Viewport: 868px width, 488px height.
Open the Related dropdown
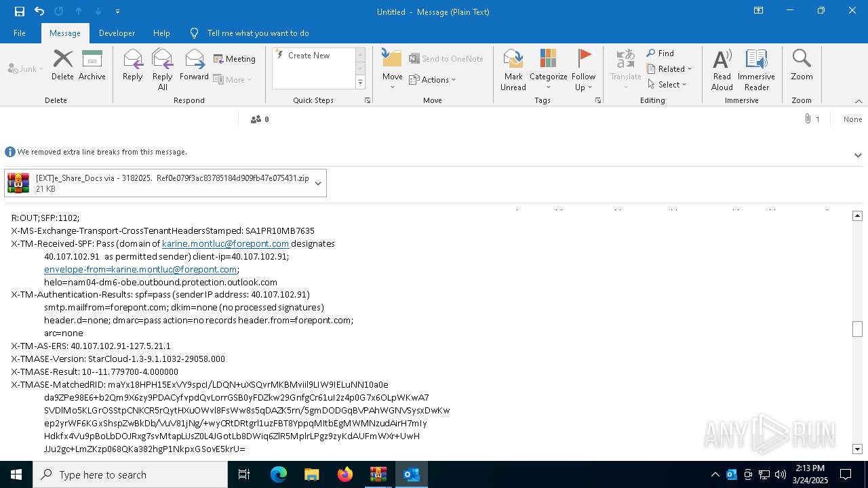click(x=669, y=68)
